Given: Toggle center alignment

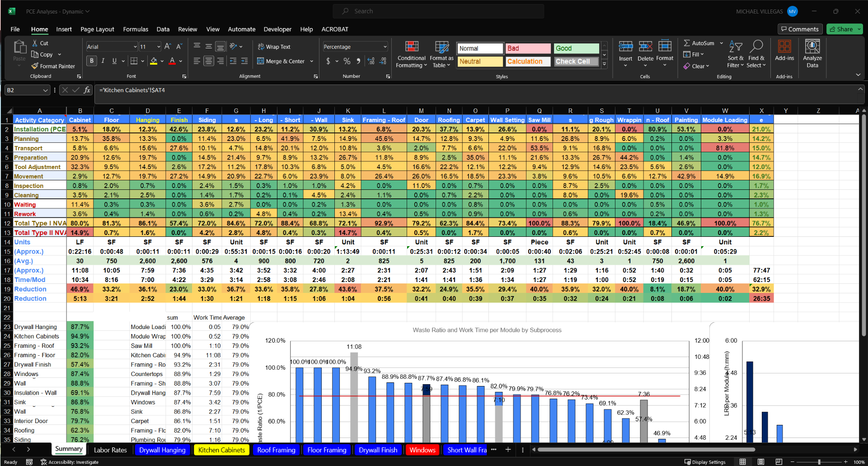Looking at the screenshot, I should coord(208,61).
